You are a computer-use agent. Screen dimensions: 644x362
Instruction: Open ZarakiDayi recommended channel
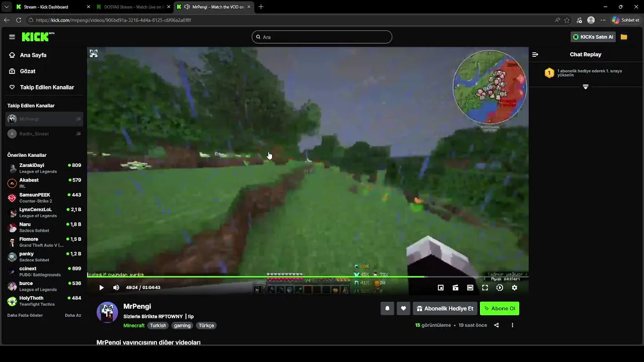click(44, 168)
